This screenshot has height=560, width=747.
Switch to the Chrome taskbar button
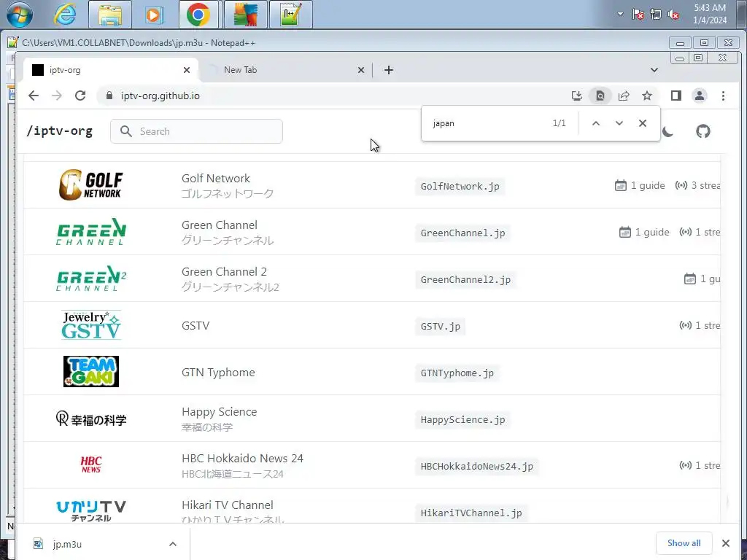[198, 15]
